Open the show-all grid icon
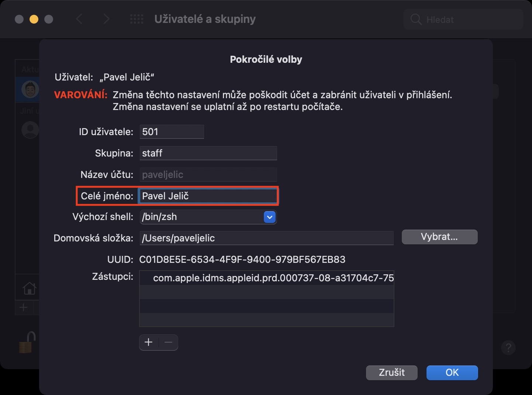The height and width of the screenshot is (395, 532). point(137,19)
